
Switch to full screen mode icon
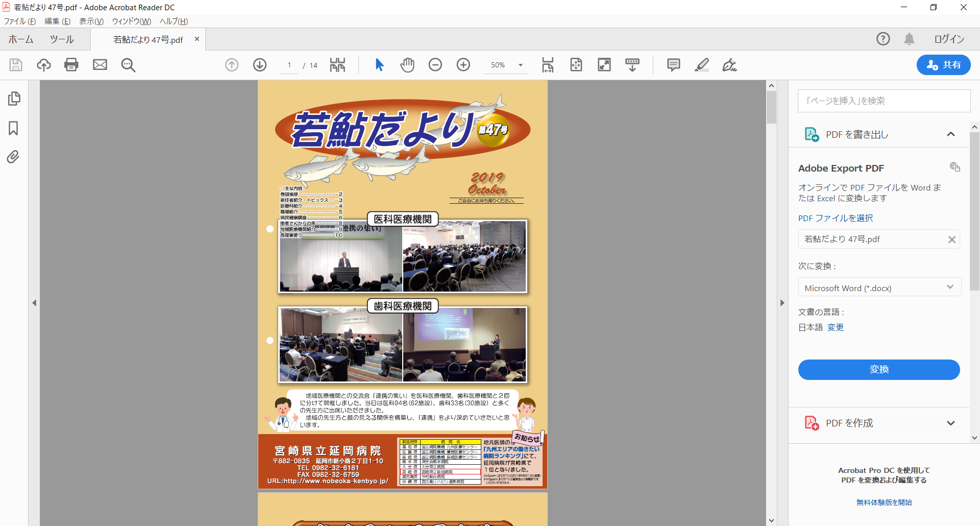tap(604, 65)
